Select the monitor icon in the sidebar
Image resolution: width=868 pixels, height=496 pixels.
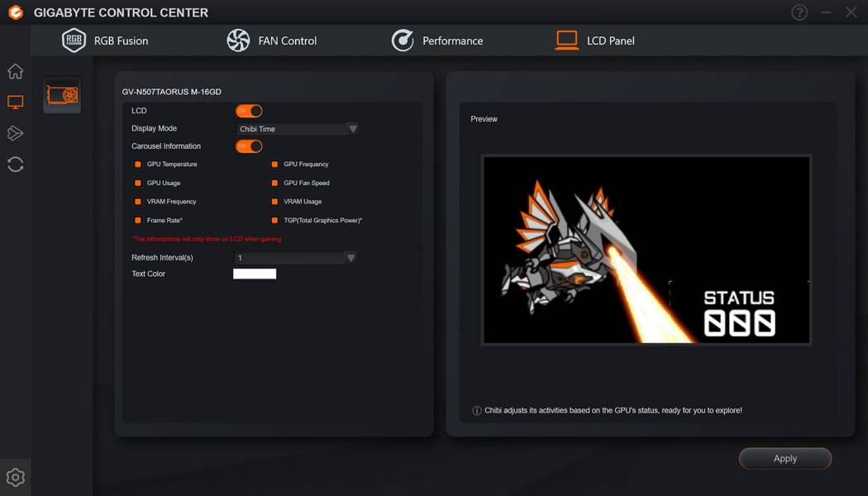pos(16,102)
